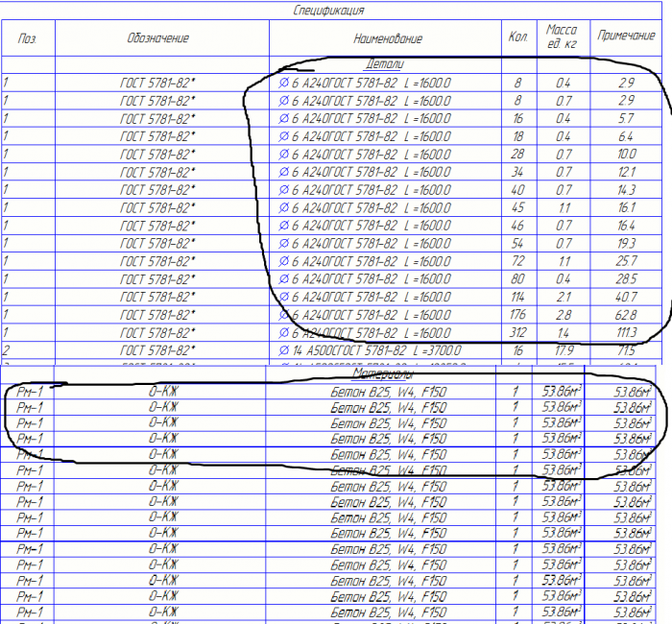
Task: Click the 'Наименование' column header
Action: [388, 38]
